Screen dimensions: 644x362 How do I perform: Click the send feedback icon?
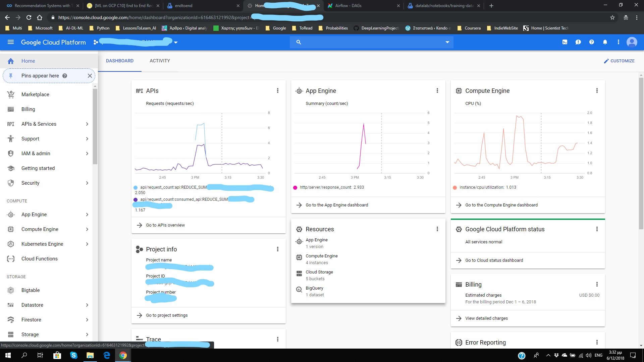coord(578,42)
